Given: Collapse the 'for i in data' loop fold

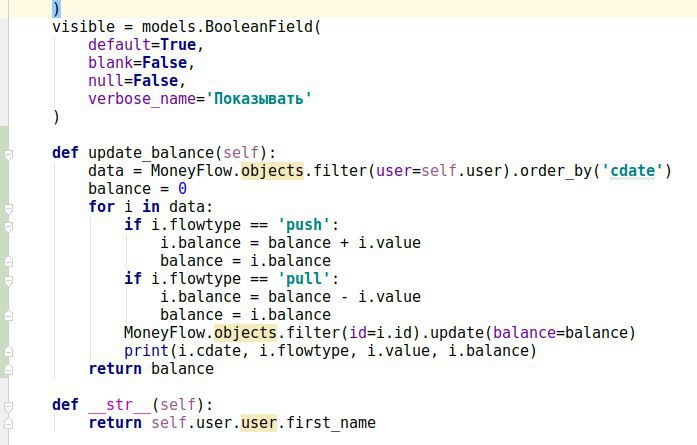Looking at the screenshot, I should [x=8, y=208].
